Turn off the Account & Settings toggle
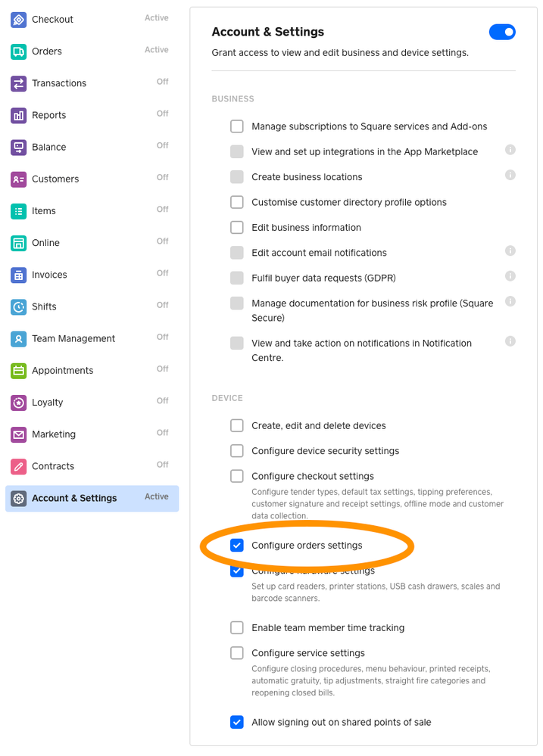The height and width of the screenshot is (756, 543). pos(502,32)
